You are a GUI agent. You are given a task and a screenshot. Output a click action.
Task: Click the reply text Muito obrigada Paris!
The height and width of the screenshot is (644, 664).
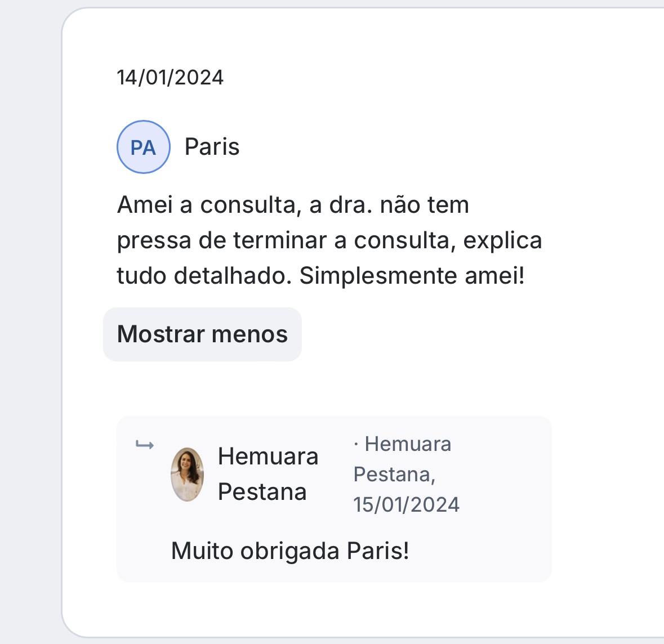point(290,551)
